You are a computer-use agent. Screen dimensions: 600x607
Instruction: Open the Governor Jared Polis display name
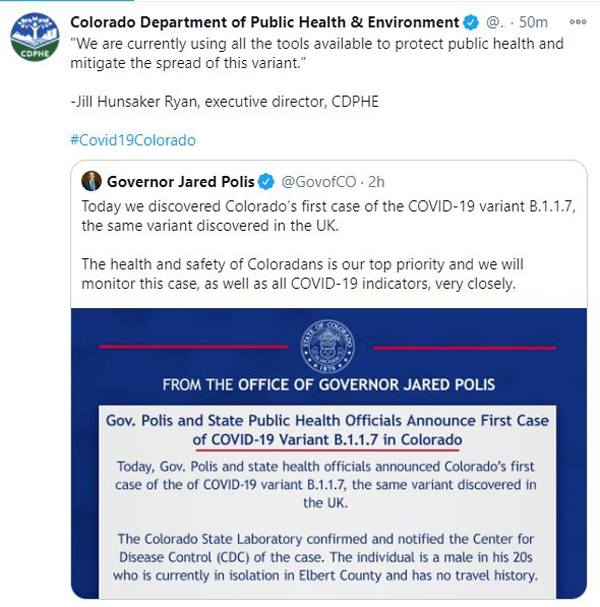(x=180, y=182)
